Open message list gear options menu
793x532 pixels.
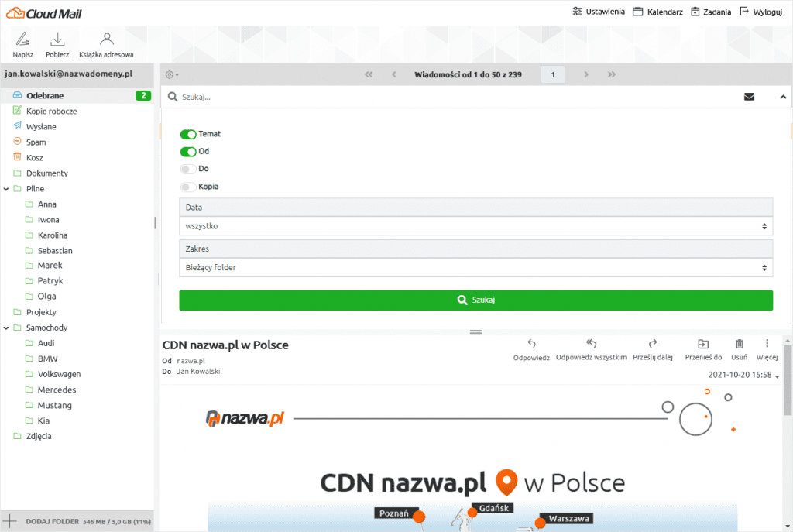(x=172, y=75)
